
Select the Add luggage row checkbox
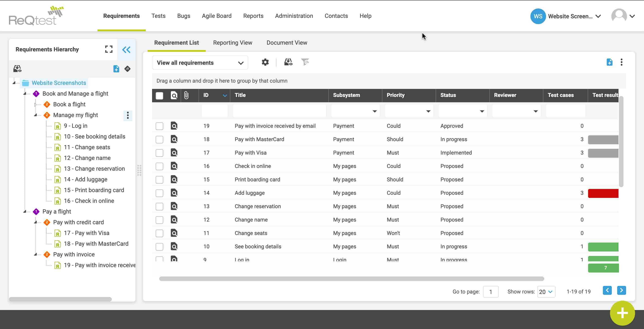[x=159, y=193]
